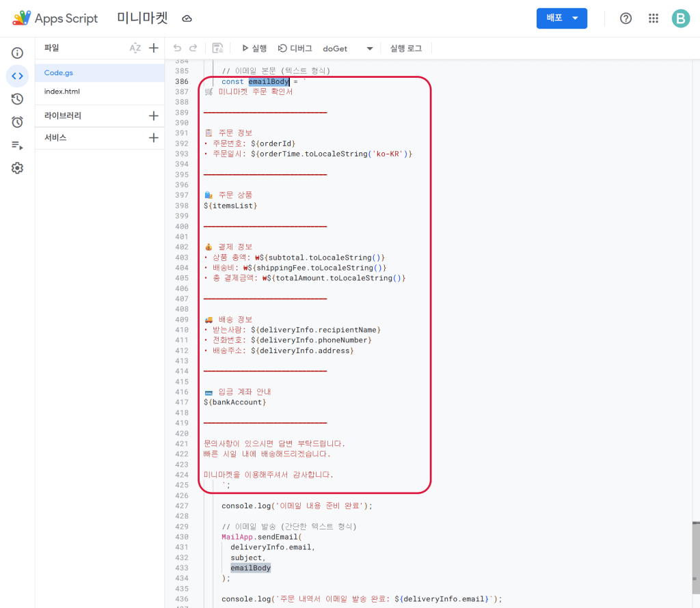The height and width of the screenshot is (608, 700).
Task: Save project with the disk icon
Action: [217, 49]
